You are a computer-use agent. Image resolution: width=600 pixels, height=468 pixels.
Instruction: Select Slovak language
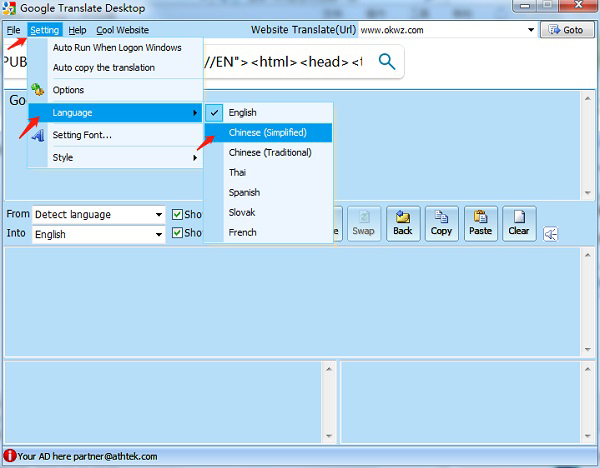(268, 212)
